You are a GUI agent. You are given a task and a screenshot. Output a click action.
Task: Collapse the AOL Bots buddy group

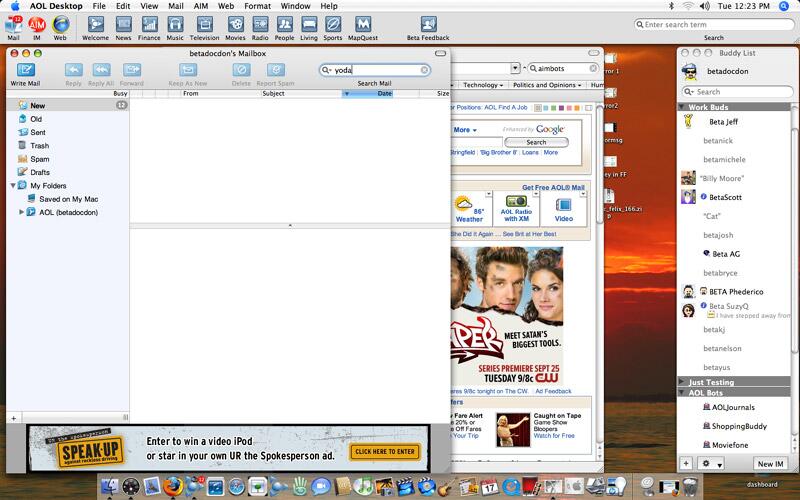(x=682, y=392)
